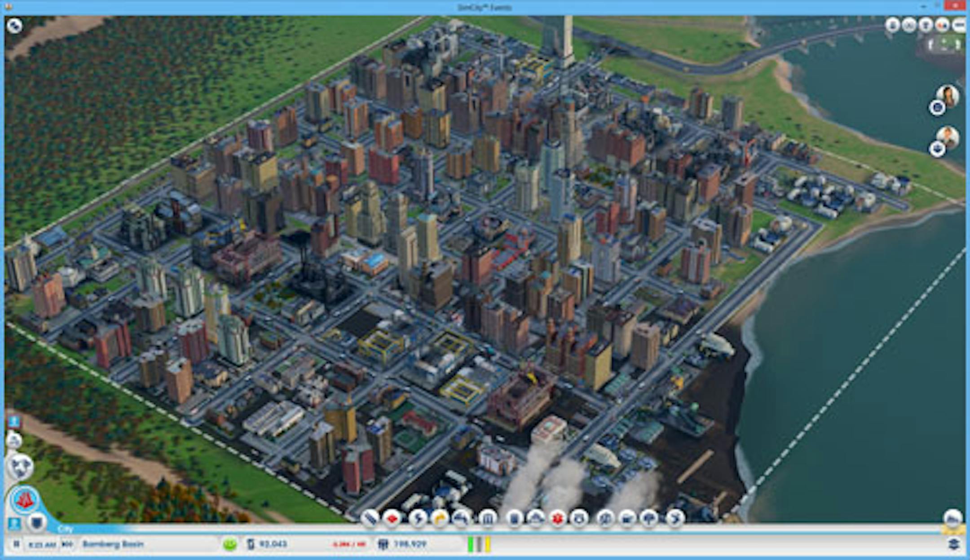Toggle the red city view button
Viewport: 970px width, 560px height.
pyautogui.click(x=25, y=499)
